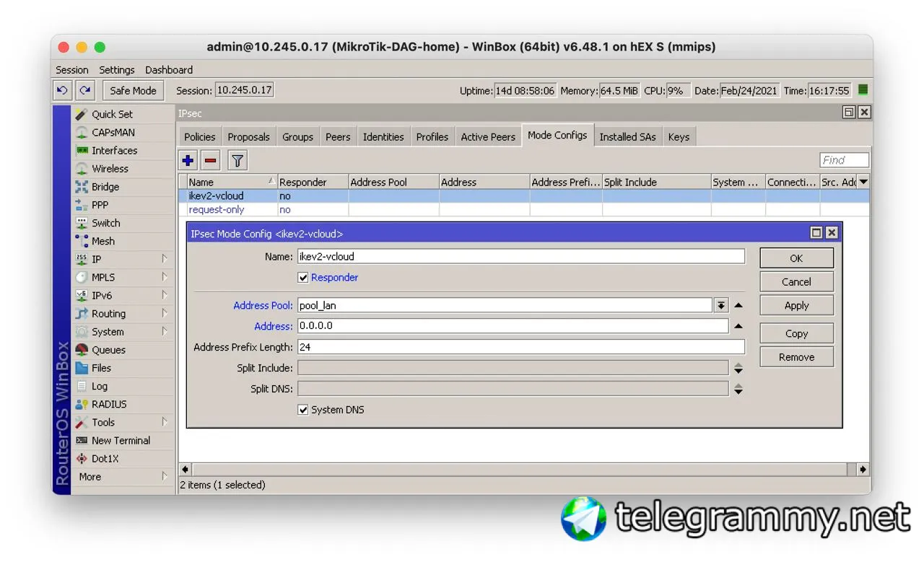Expand the Routing submenu arrow
The width and height of the screenshot is (924, 562).
(165, 314)
